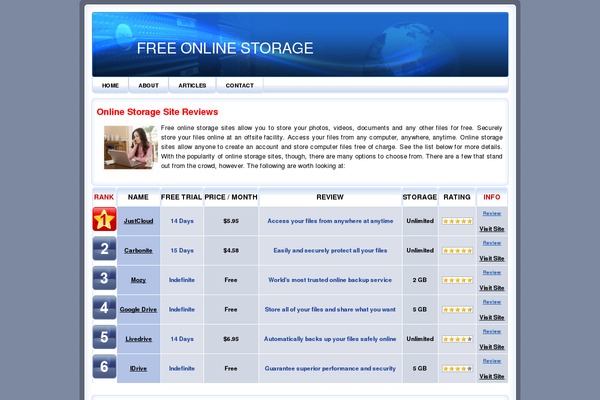Image resolution: width=600 pixels, height=400 pixels.
Task: Open the Review link in JustCloud row
Action: [492, 213]
